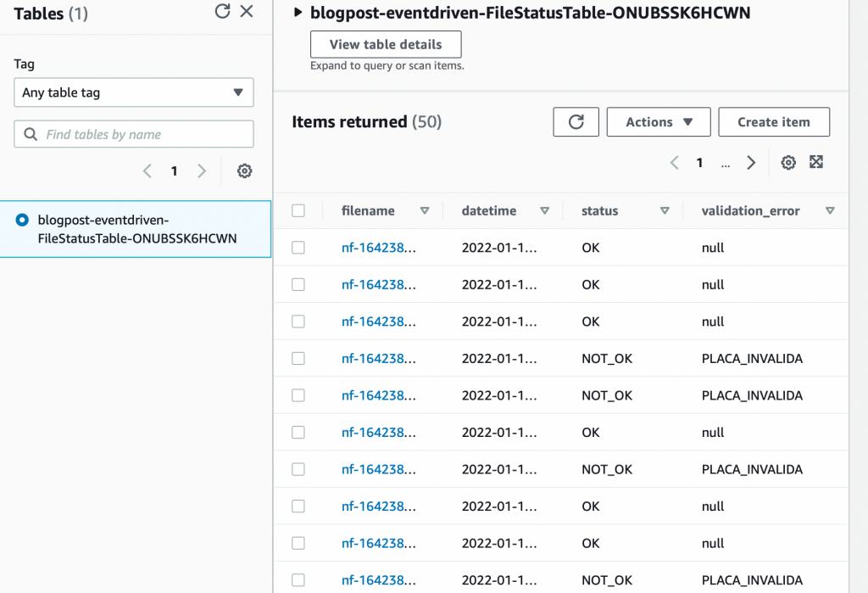Go to previous page of items
Viewport: 868px width, 593px height.
[x=675, y=163]
